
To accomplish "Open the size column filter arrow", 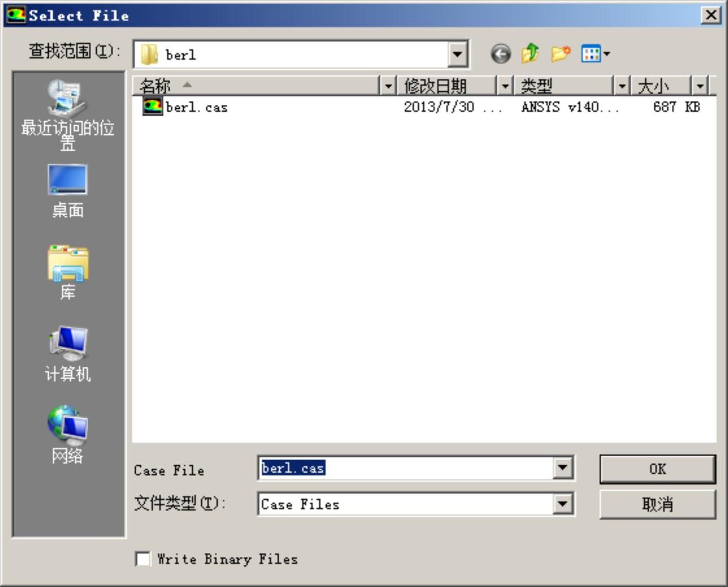I will point(700,86).
